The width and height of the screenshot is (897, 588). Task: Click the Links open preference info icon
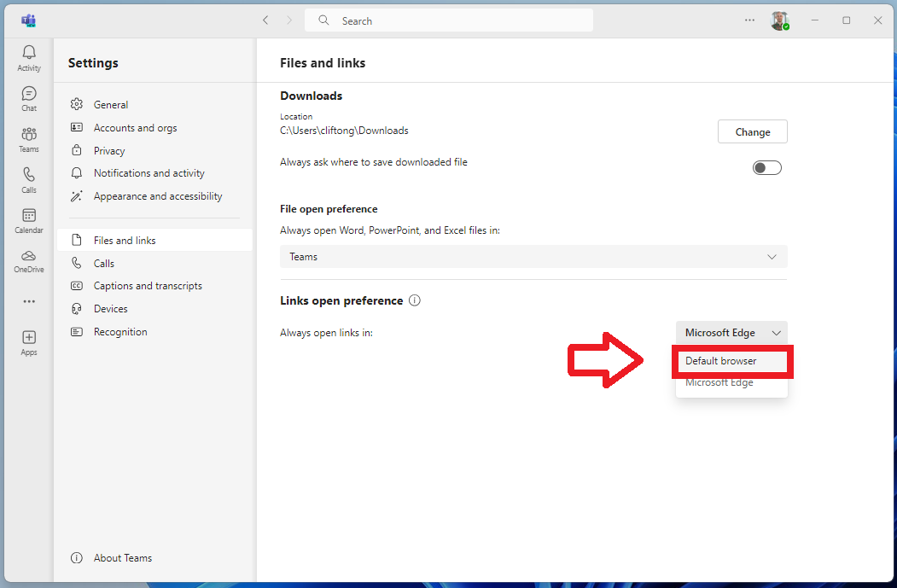pyautogui.click(x=415, y=300)
